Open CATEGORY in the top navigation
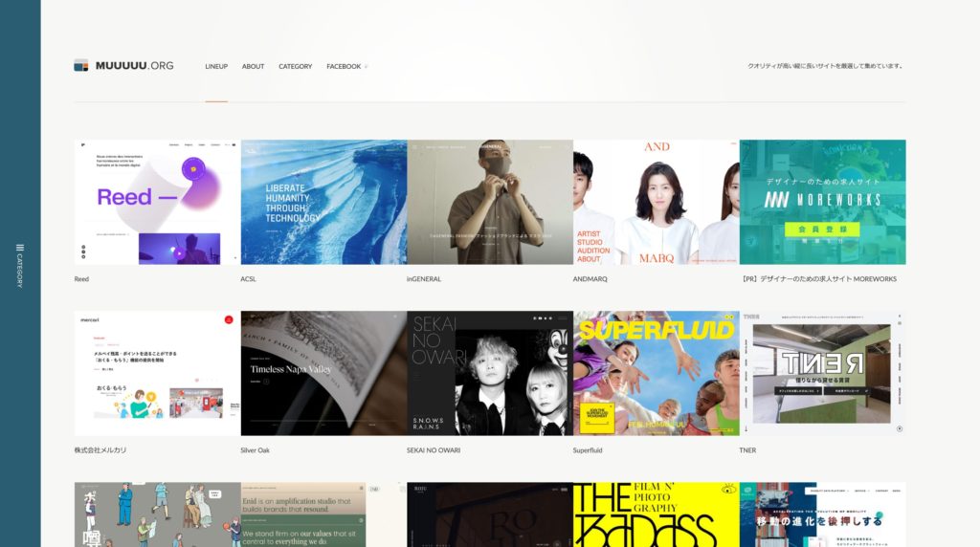 tap(295, 66)
